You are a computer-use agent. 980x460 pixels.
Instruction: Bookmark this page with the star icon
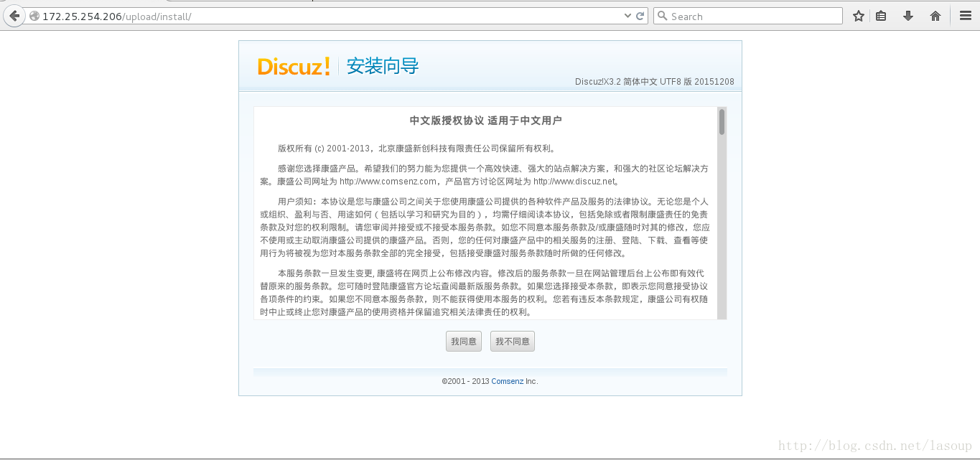coord(859,16)
